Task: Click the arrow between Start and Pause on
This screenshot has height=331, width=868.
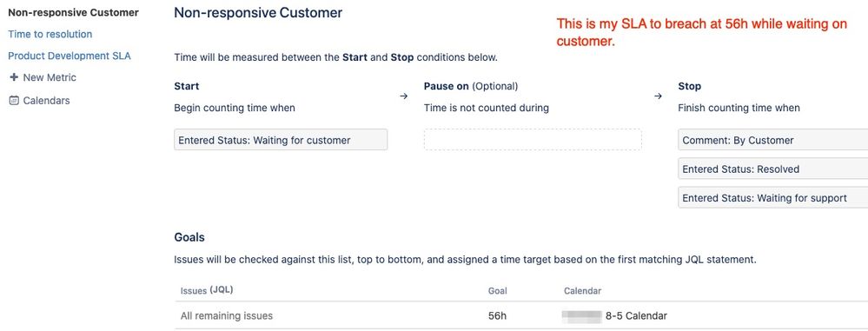Action: [403, 96]
